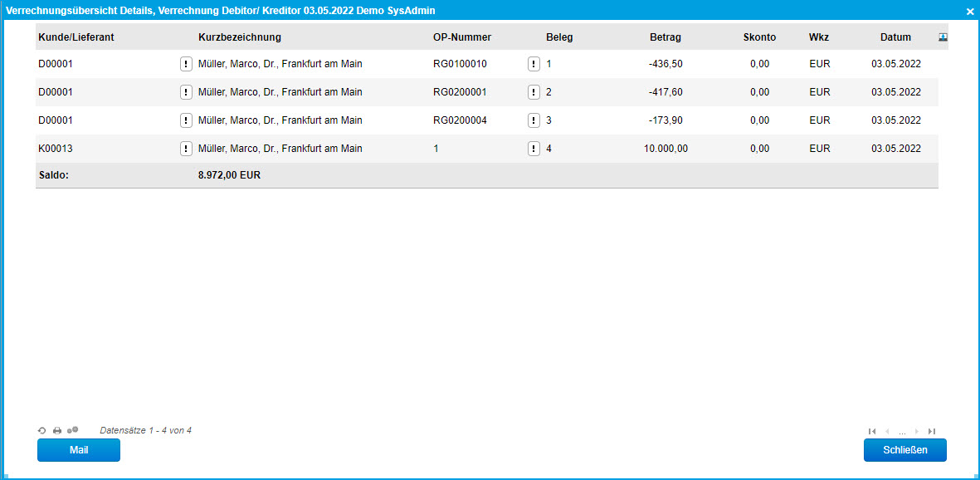The height and width of the screenshot is (480, 980).
Task: Select OP-Nummer RG0200001
Action: 460,92
